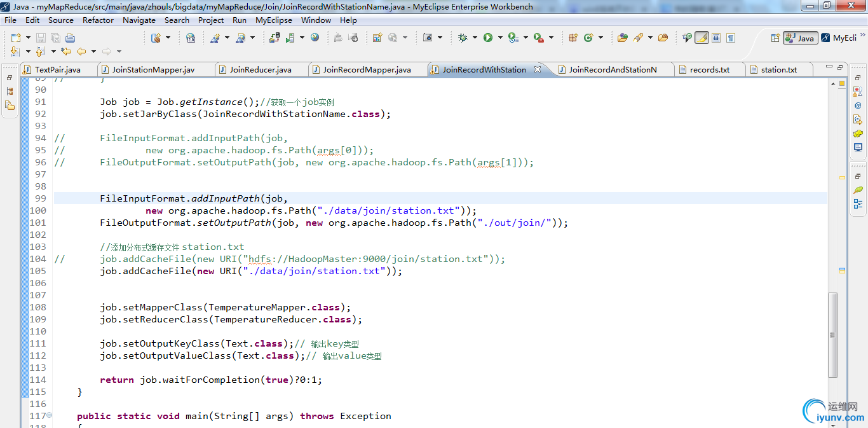Click the Save icon in toolbar
Image resolution: width=868 pixels, height=428 pixels.
coord(41,38)
